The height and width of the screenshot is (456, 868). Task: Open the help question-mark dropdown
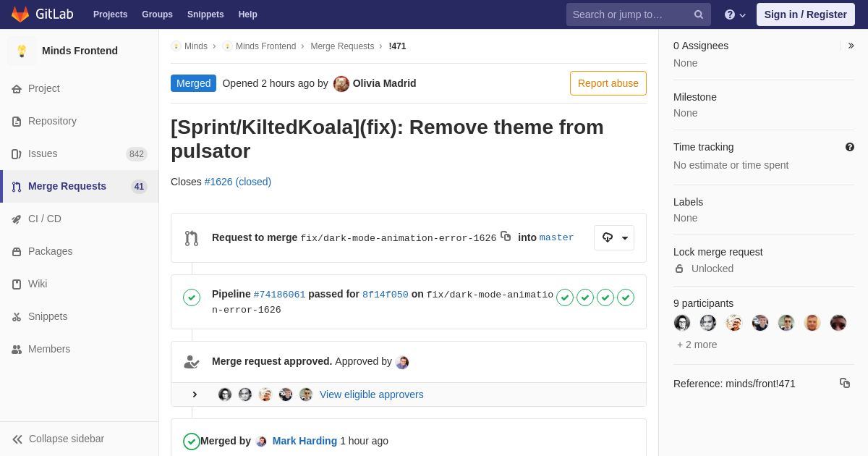coord(735,14)
